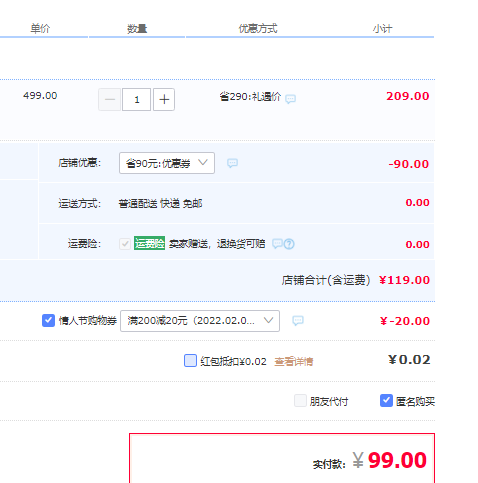Click the comment icon next to 省290:礼遇价
The image size is (478, 483).
(290, 99)
